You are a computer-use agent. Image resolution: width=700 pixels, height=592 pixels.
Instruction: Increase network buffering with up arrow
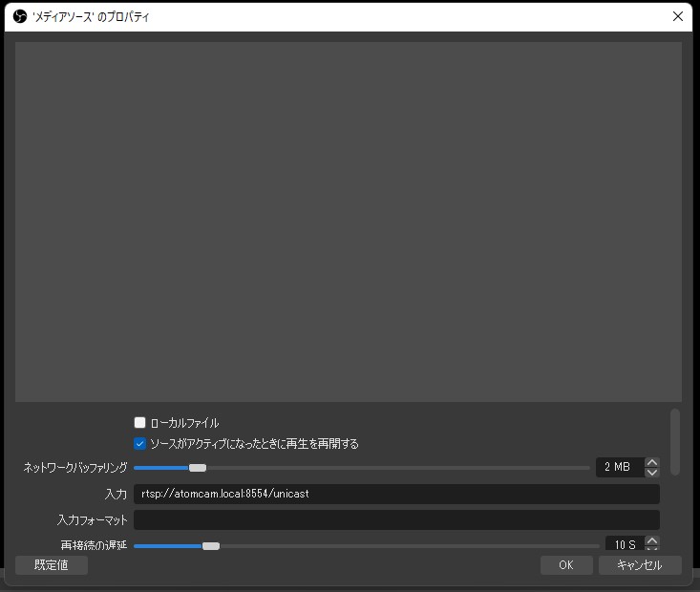tap(652, 462)
